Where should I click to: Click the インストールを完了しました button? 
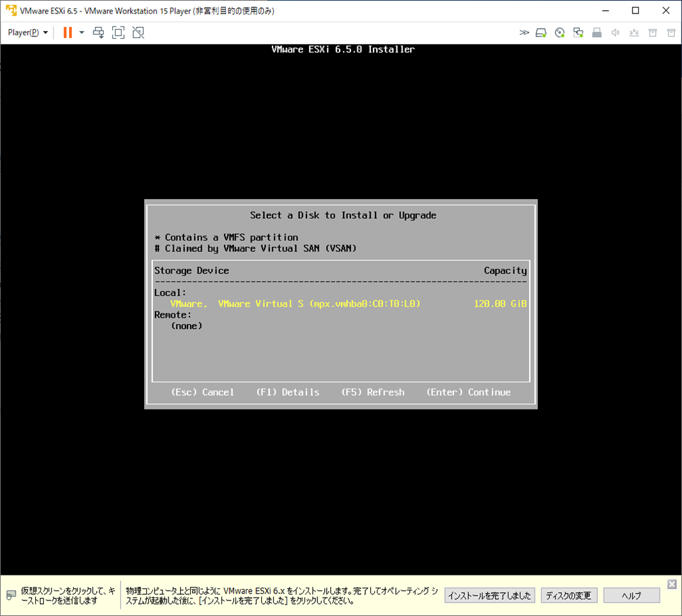click(490, 596)
